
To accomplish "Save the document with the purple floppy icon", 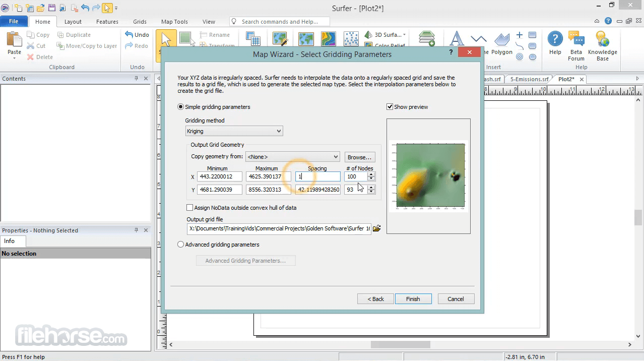I will click(52, 8).
